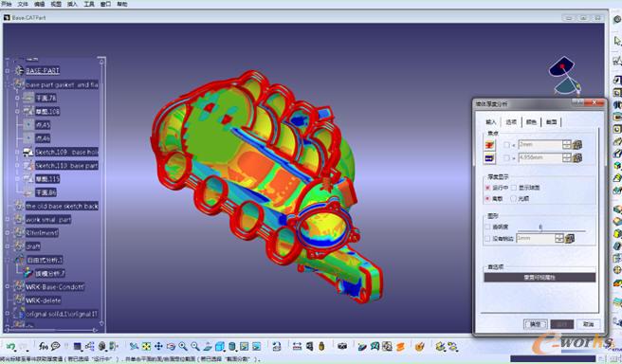The height and width of the screenshot is (364, 622).
Task: Expand the BASE-PART tree node
Action: [x=8, y=71]
